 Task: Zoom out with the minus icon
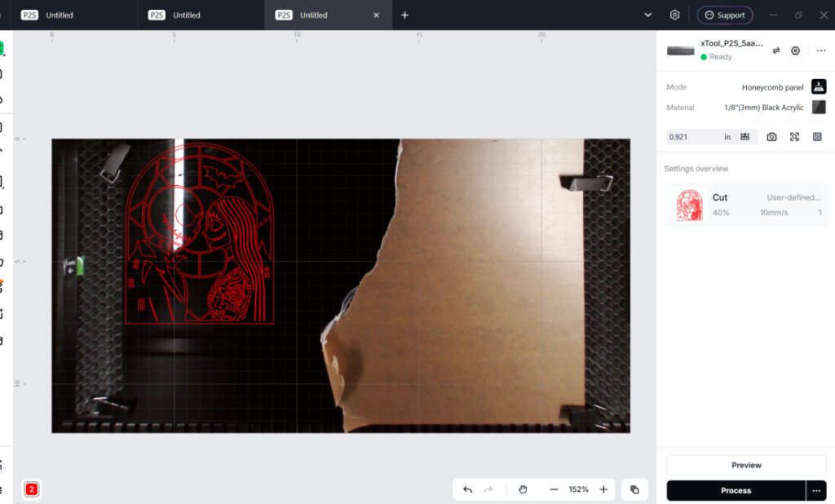pyautogui.click(x=554, y=489)
